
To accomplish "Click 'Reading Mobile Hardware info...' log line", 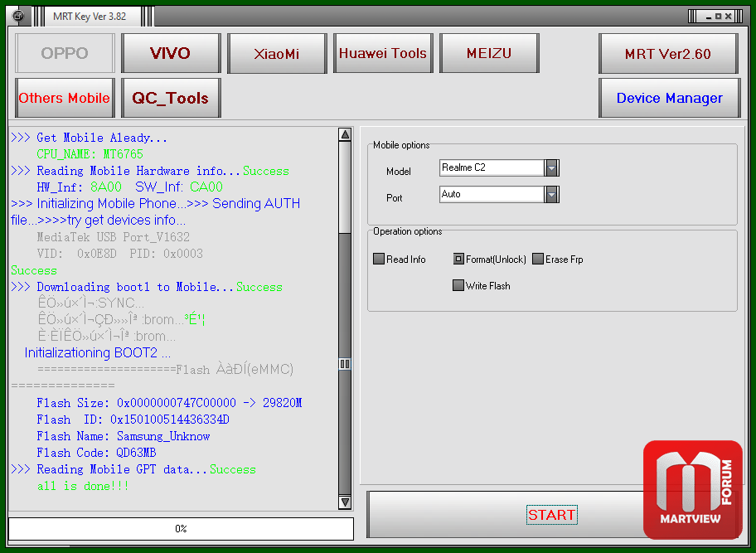I will coord(150,171).
